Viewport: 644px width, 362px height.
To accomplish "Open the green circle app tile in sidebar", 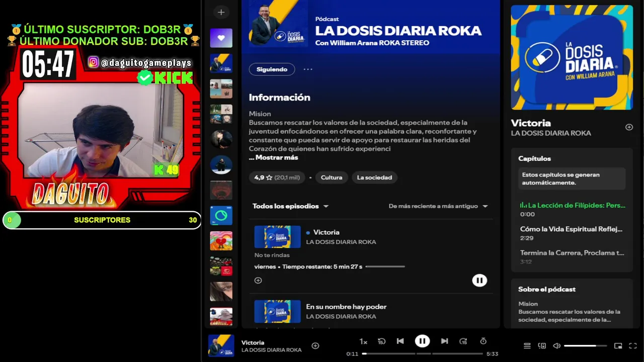I will (x=221, y=215).
